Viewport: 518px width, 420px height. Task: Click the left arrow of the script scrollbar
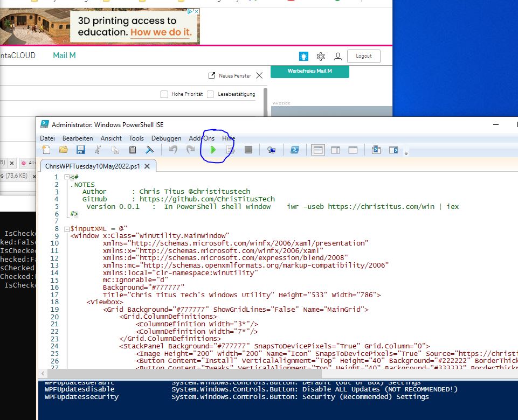(43, 374)
